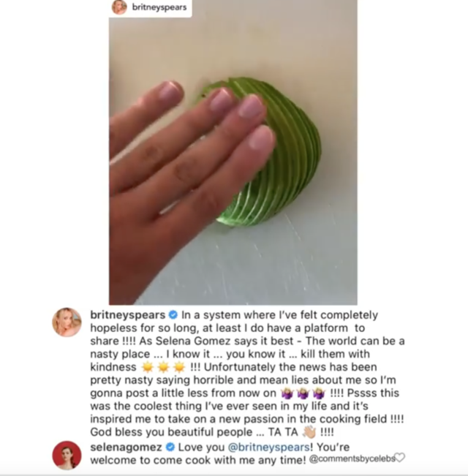Click the britneyspears username in the caption
This screenshot has height=476, width=468.
(x=127, y=315)
